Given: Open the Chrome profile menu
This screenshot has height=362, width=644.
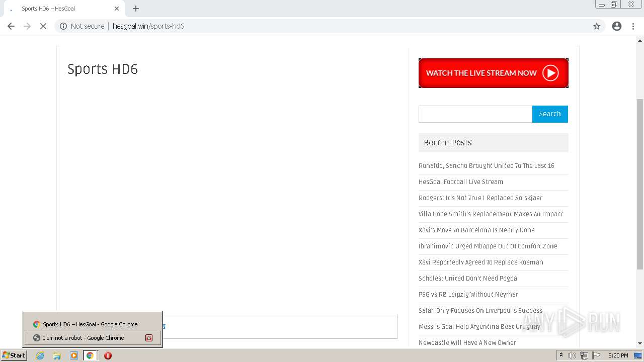Looking at the screenshot, I should [617, 26].
